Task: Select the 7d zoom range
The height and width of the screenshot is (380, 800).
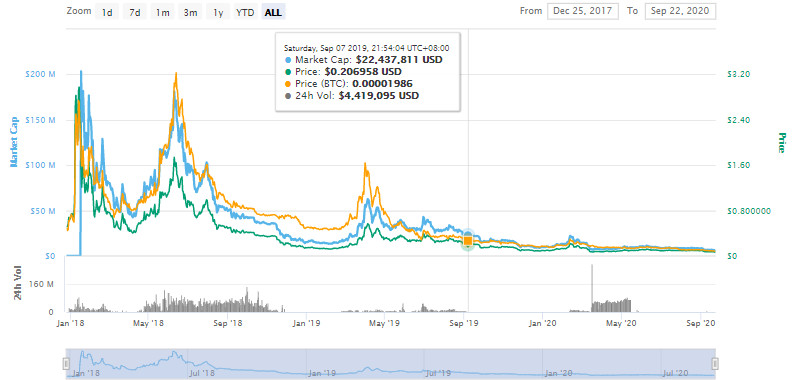Action: coord(134,12)
